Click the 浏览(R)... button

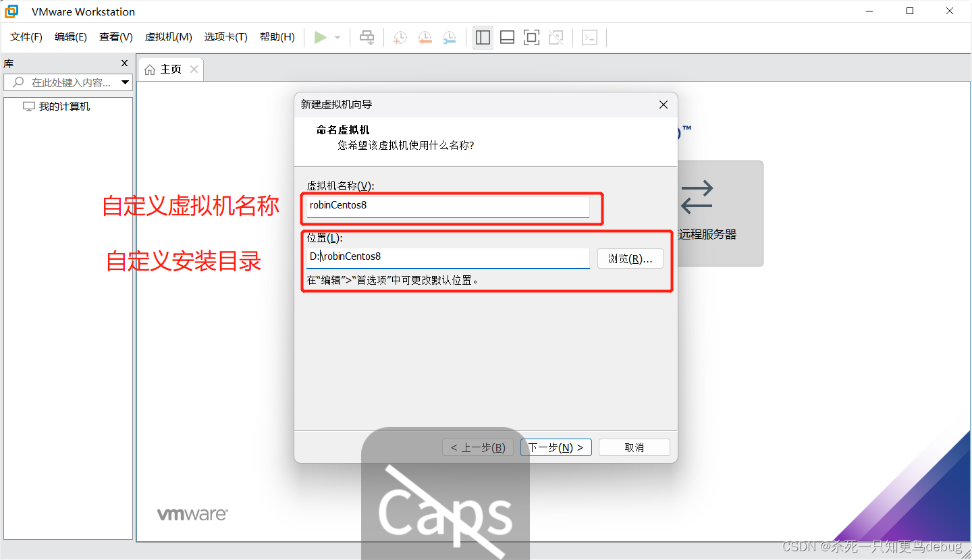(630, 258)
